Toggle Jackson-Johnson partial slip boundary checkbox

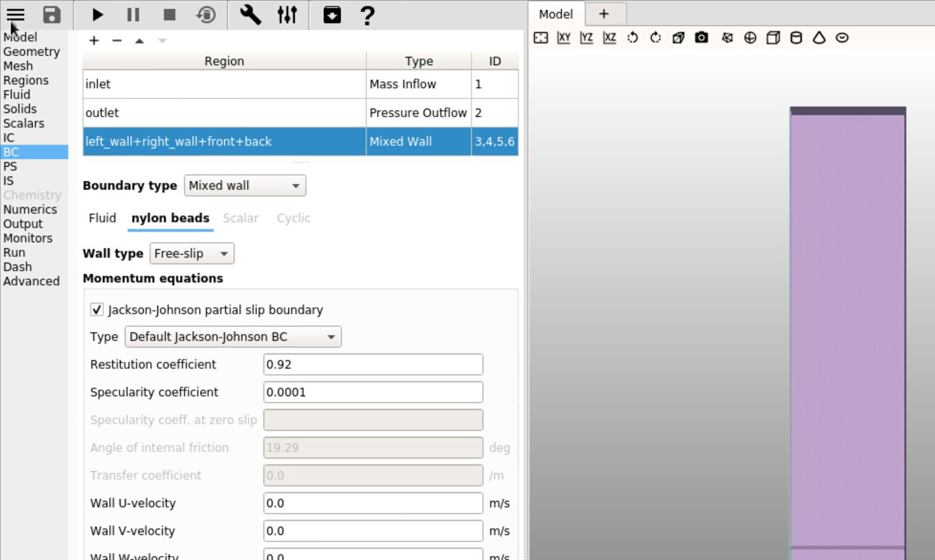pos(97,310)
